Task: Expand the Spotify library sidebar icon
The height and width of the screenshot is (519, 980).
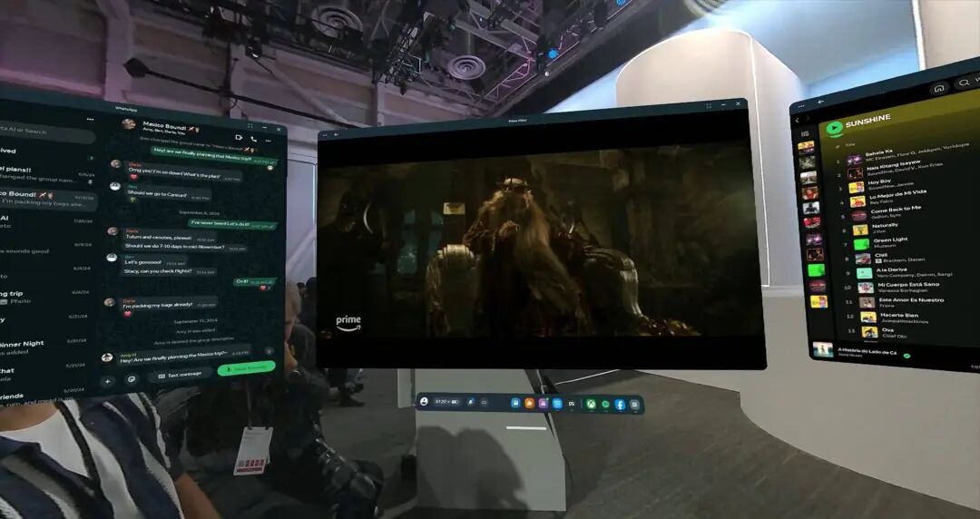Action: [x=805, y=133]
